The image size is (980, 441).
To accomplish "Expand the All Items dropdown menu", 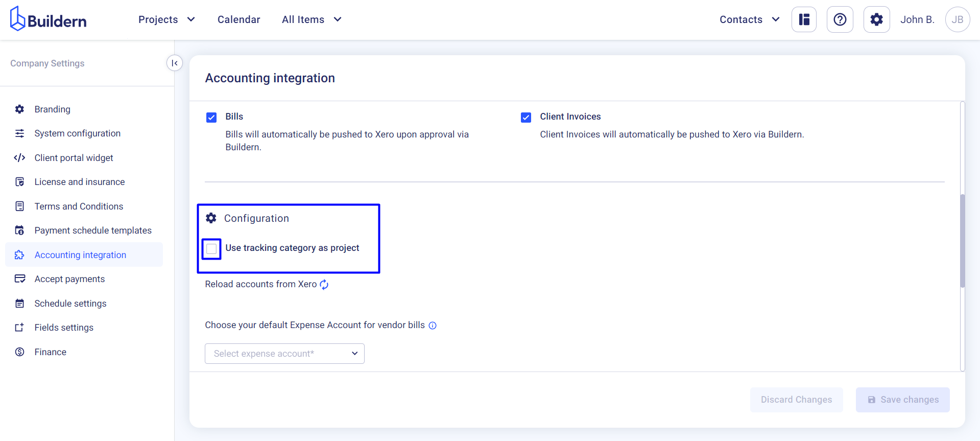I will (x=312, y=19).
